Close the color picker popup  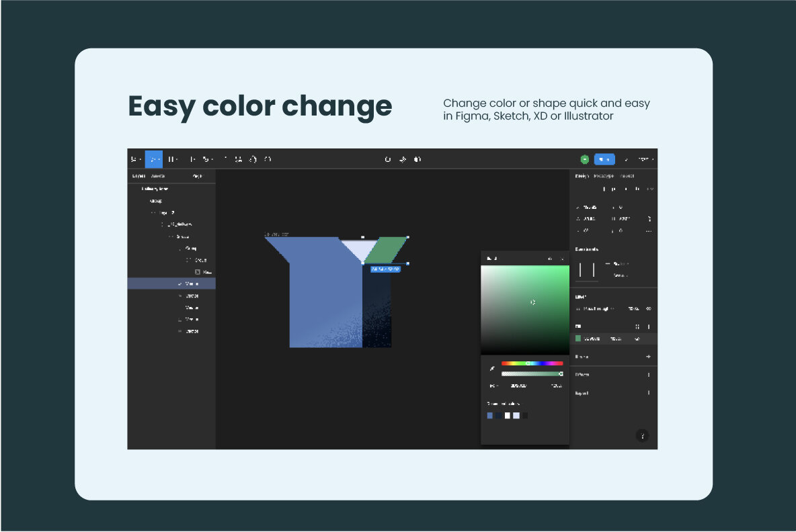pyautogui.click(x=562, y=259)
